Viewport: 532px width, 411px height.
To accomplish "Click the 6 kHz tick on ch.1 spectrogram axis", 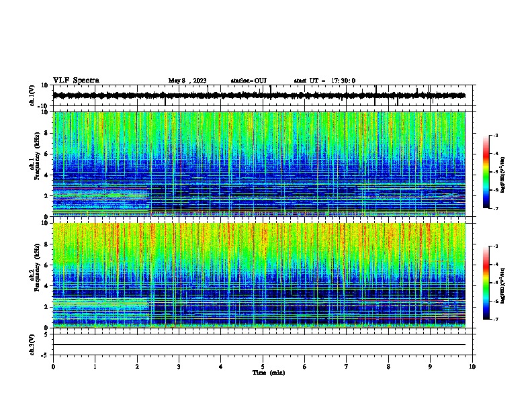I will pos(47,154).
